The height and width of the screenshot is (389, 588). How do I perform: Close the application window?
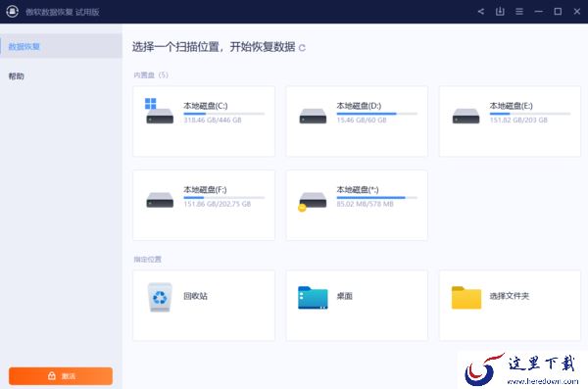coord(577,12)
